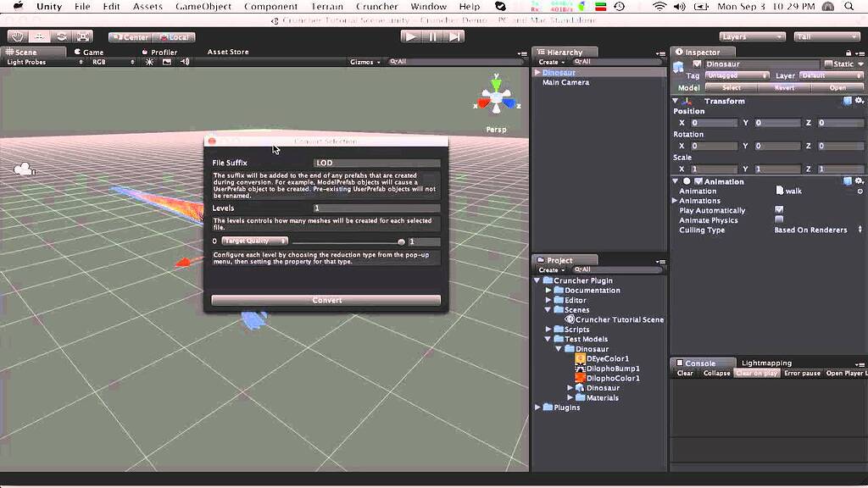868x488 pixels.
Task: Click the Unity menu in the menu bar
Action: 48,7
